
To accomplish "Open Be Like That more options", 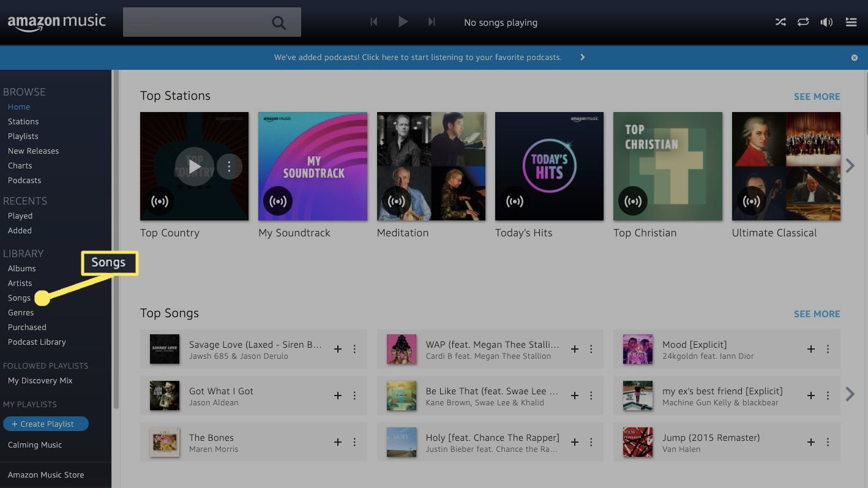I will tap(591, 396).
